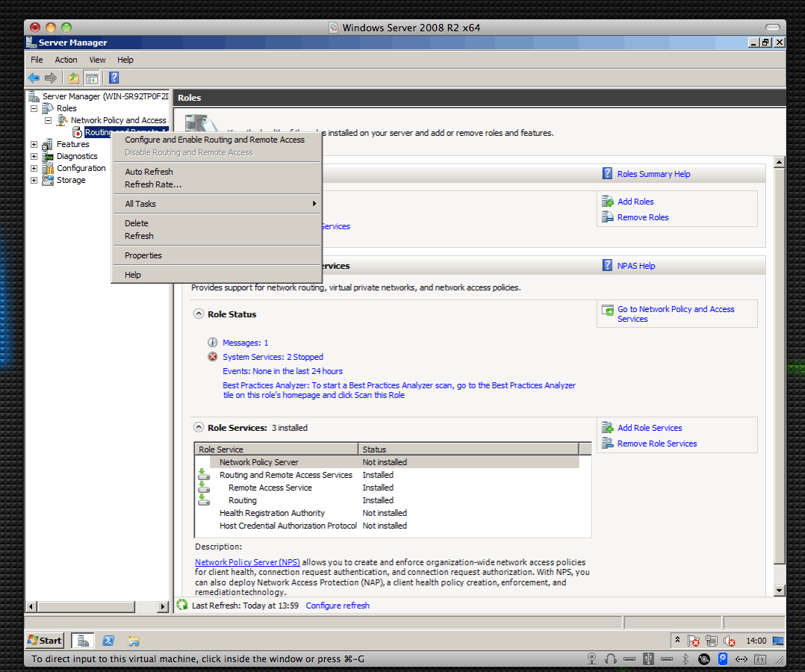805x672 pixels.
Task: Open the Configure refresh link
Action: [x=338, y=606]
